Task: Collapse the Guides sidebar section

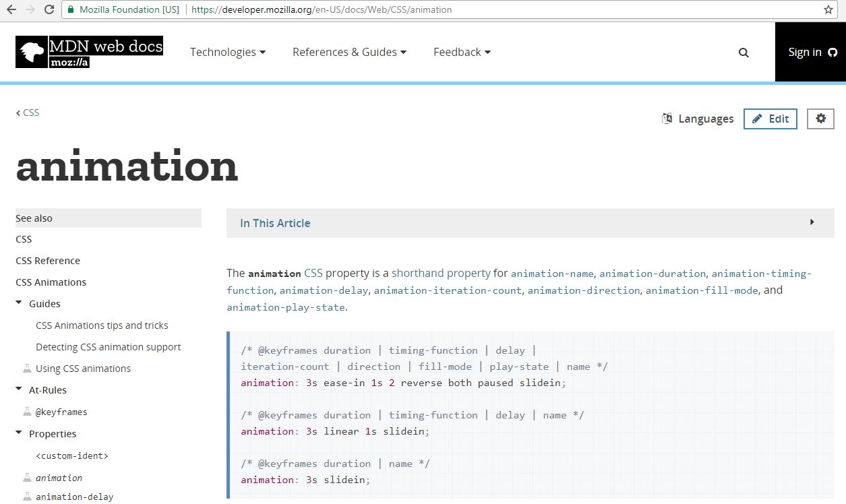Action: pyautogui.click(x=19, y=303)
